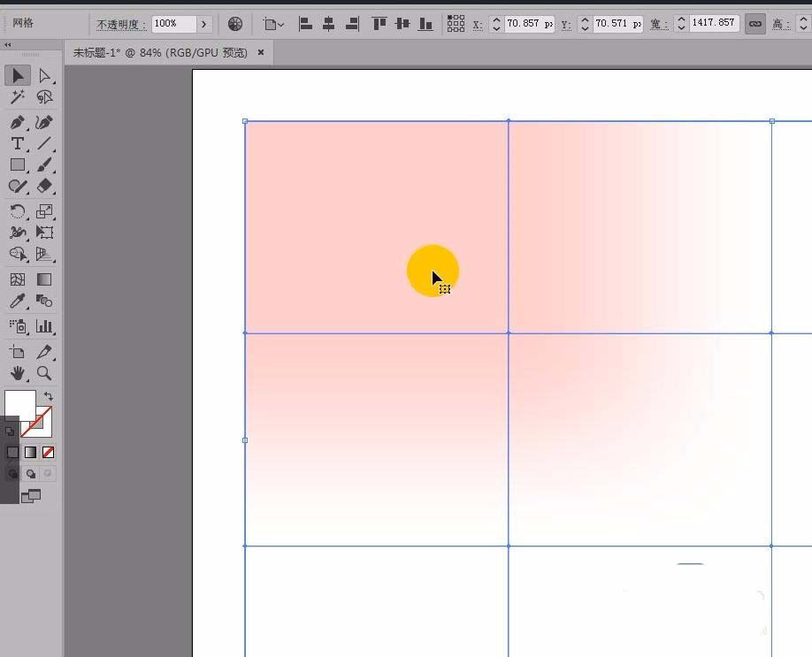Click the white Fill color box
Screen dimensions: 812x657
pos(19,405)
